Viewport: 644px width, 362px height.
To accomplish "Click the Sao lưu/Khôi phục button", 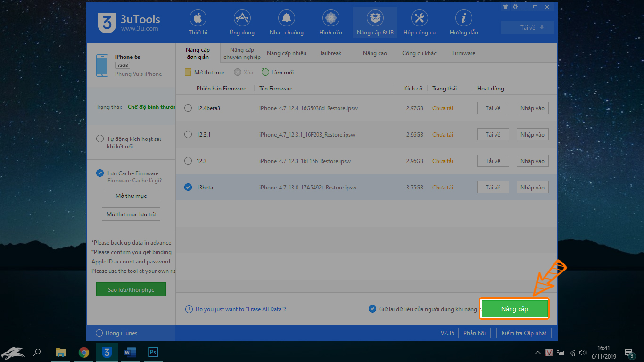I will [x=131, y=289].
